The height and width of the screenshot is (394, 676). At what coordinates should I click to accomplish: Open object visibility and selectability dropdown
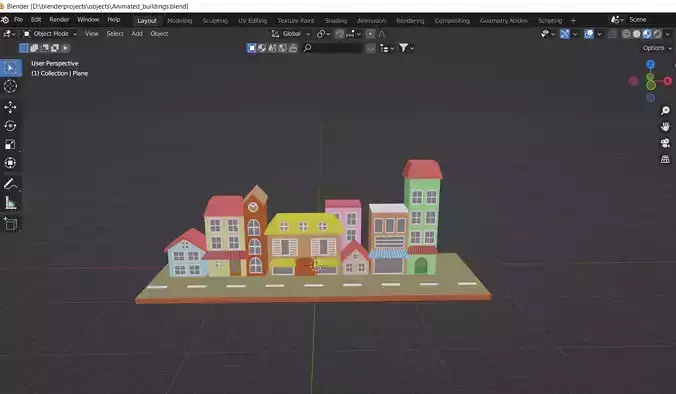(548, 34)
